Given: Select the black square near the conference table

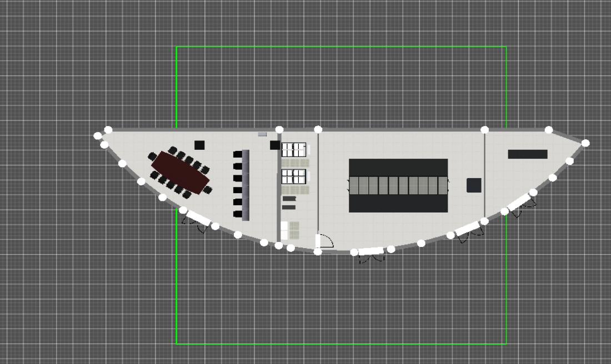Looking at the screenshot, I should coord(199,145).
